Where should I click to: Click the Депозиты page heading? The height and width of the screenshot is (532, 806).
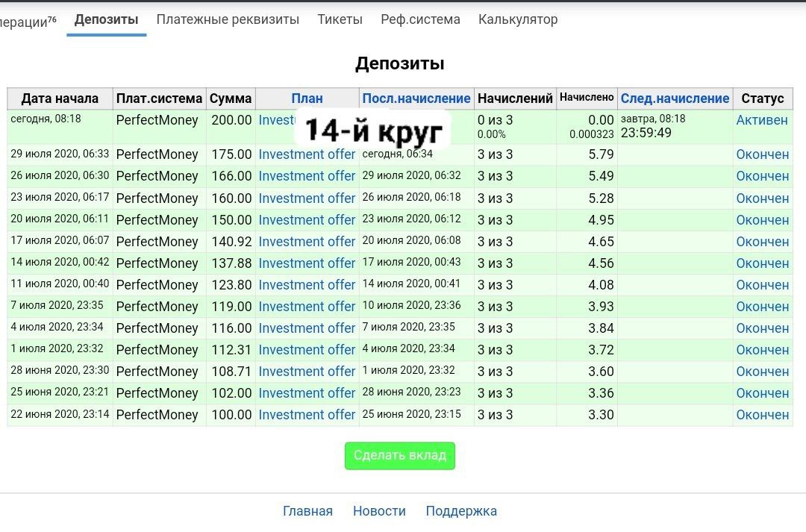[x=400, y=63]
